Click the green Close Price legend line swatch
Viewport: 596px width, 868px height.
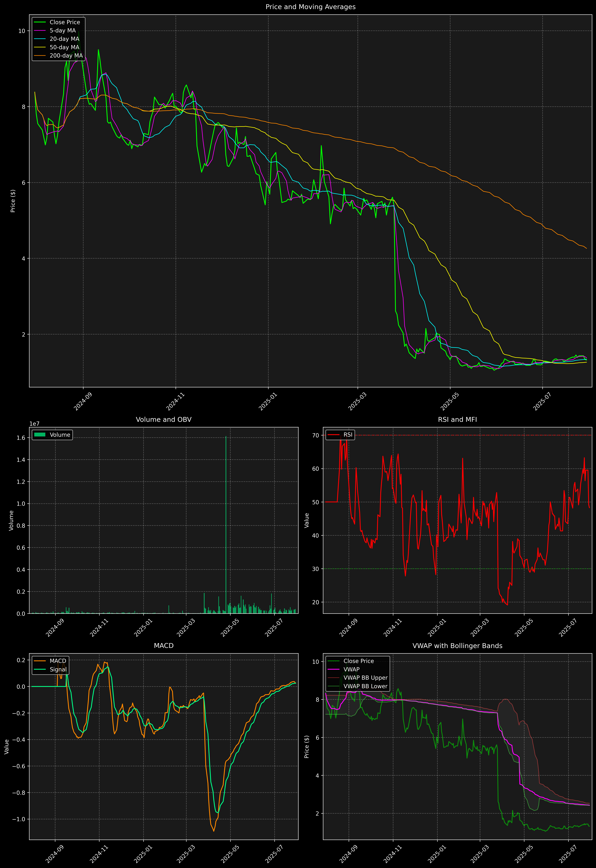tap(40, 22)
